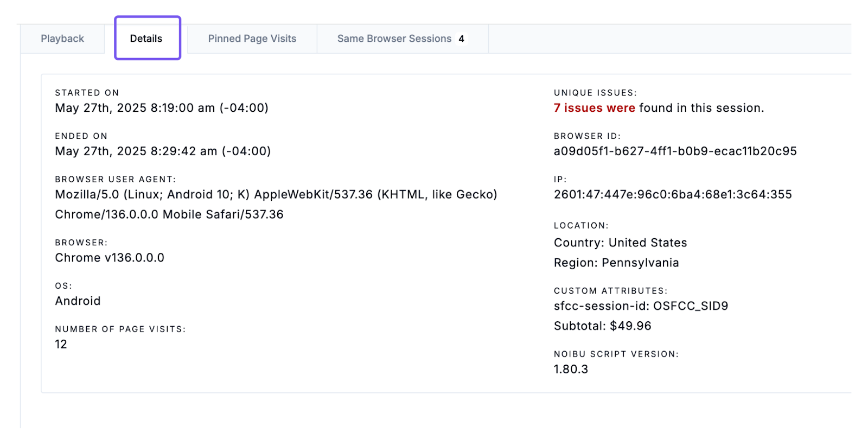The height and width of the screenshot is (445, 868).
Task: Open the Same Browser Sessions tab
Action: [x=394, y=39]
